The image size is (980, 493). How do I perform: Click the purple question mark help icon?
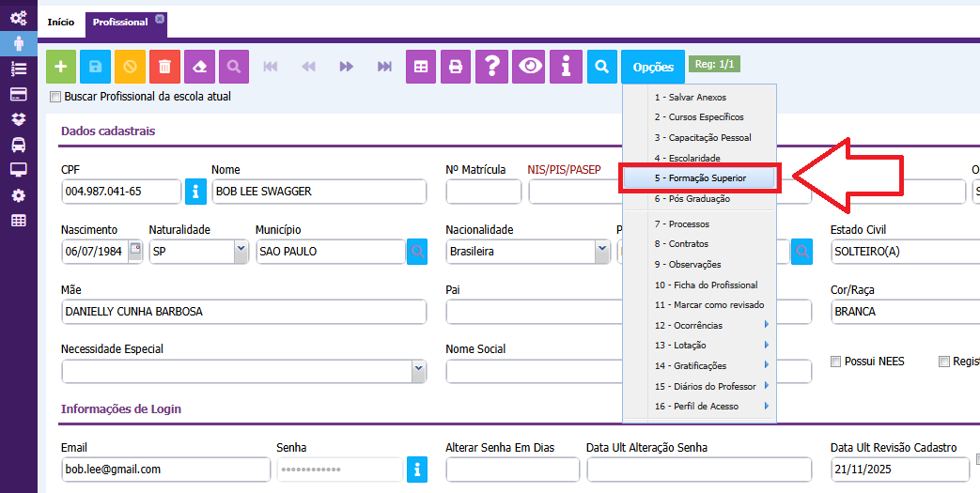point(491,67)
